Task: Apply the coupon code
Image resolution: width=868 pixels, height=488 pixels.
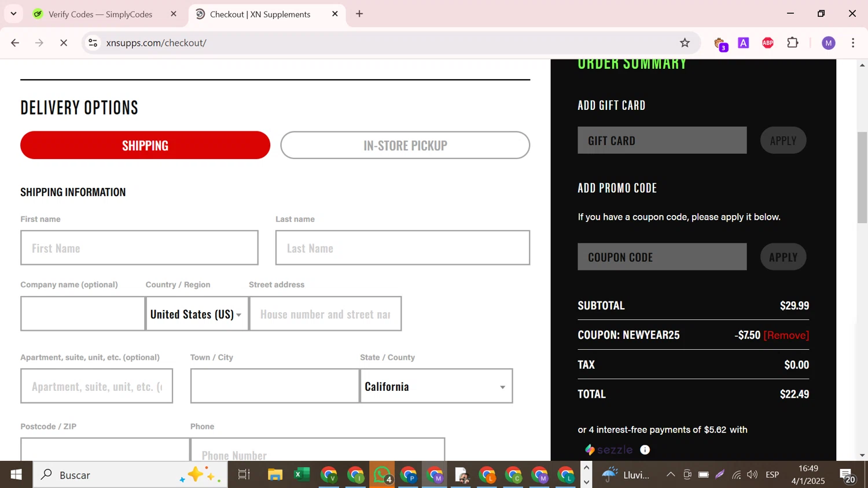Action: pyautogui.click(x=783, y=257)
